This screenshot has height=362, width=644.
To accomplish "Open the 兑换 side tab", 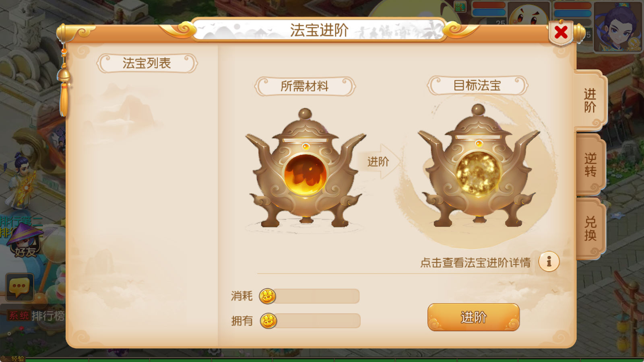I will click(x=590, y=228).
